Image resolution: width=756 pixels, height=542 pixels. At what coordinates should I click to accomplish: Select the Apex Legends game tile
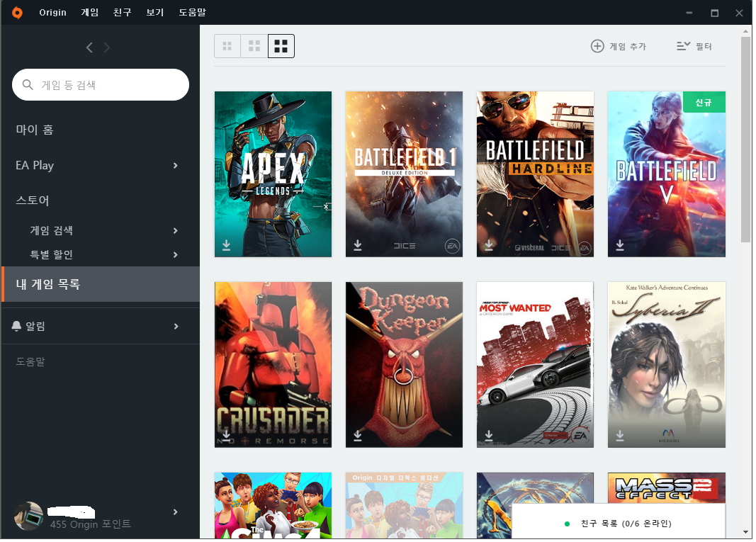point(273,174)
